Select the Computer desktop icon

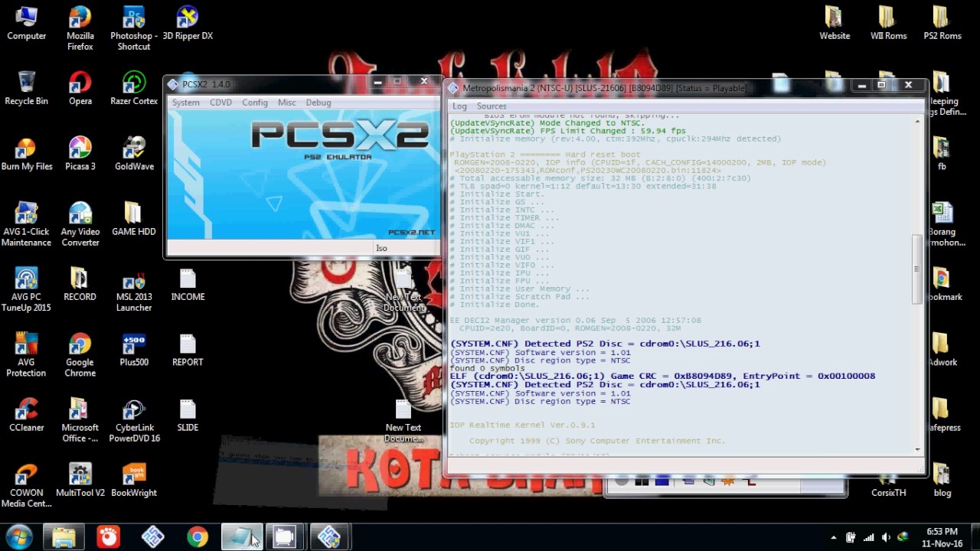[27, 24]
